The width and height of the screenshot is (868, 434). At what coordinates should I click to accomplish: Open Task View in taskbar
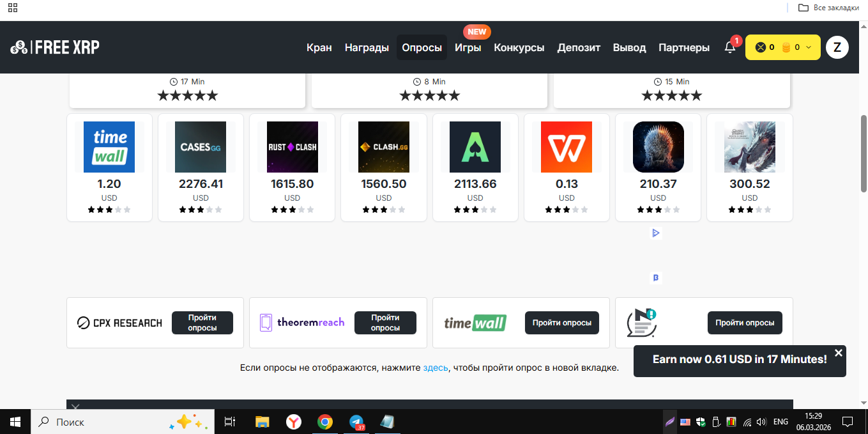(x=230, y=422)
